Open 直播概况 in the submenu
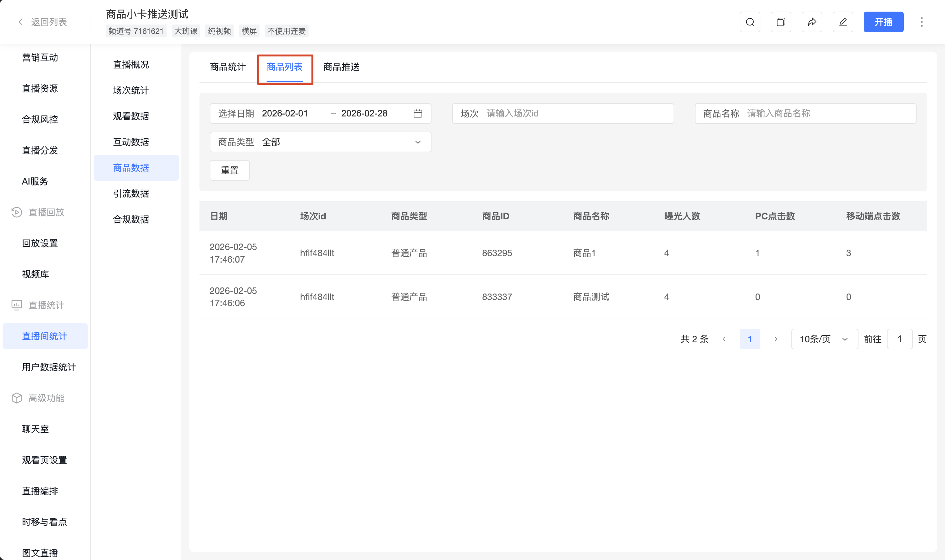This screenshot has height=560, width=945. pyautogui.click(x=136, y=65)
